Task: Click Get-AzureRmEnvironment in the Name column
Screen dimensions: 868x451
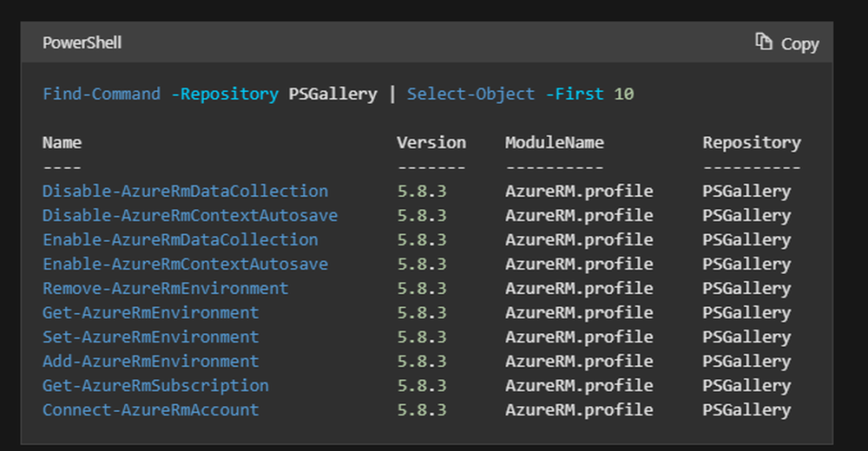Action: 150,312
